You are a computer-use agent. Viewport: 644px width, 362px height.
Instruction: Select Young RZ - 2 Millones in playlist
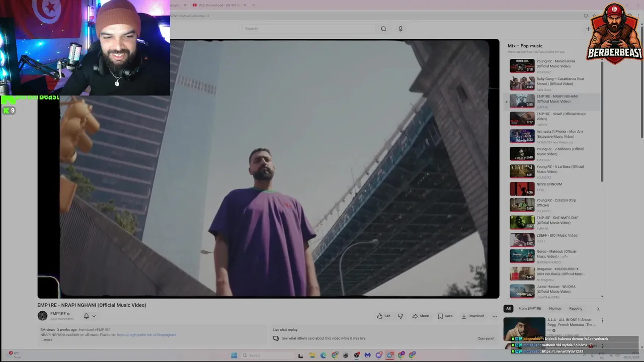[x=554, y=153]
